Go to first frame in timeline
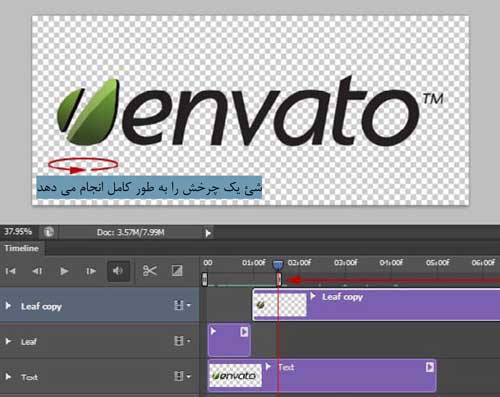 [10, 271]
